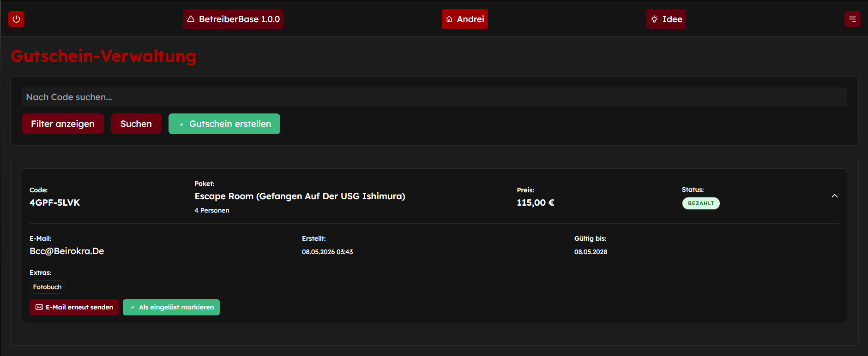Click the 4 Personen label
Image resolution: width=868 pixels, height=356 pixels.
tap(212, 210)
